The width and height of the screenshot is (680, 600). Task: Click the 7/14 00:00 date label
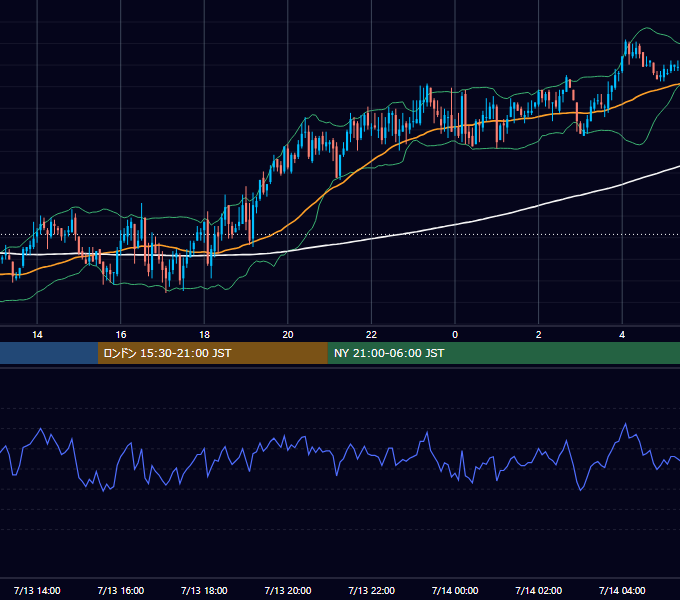(x=455, y=590)
